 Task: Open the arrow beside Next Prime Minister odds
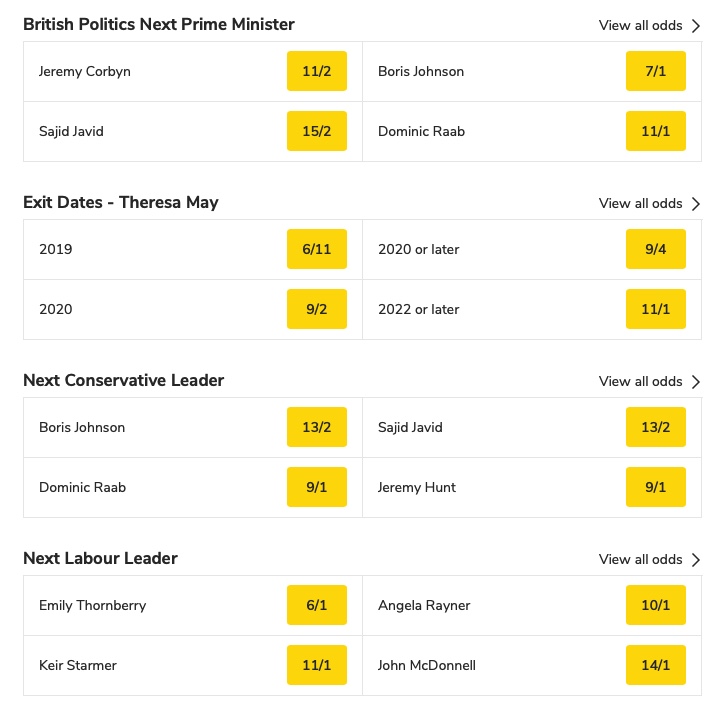(695, 26)
